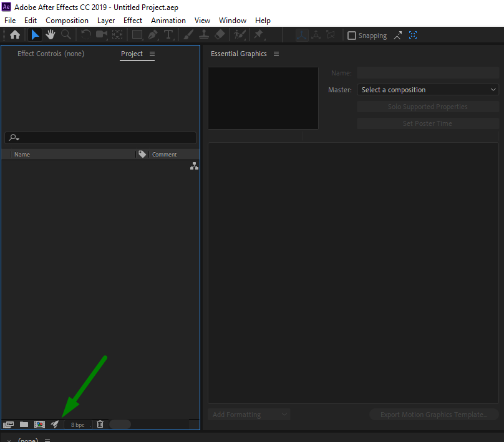Select the Essential Graphics tab
The height and width of the screenshot is (442, 504).
tap(238, 54)
